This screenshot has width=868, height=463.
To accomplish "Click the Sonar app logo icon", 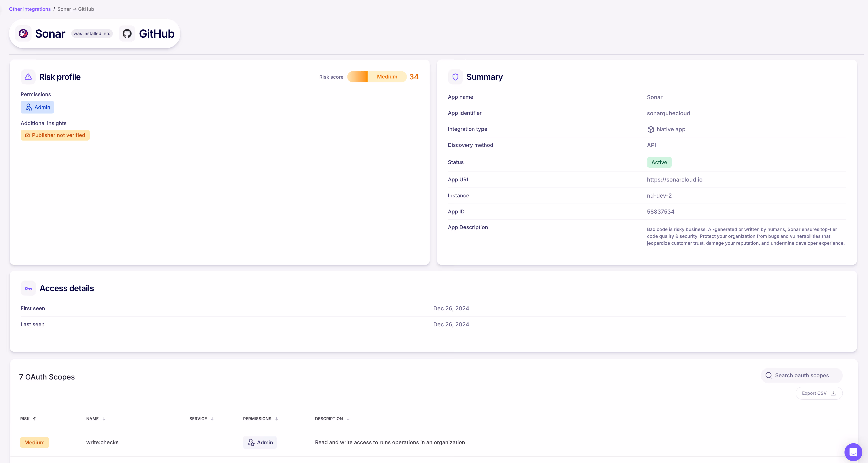I will 23,33.
